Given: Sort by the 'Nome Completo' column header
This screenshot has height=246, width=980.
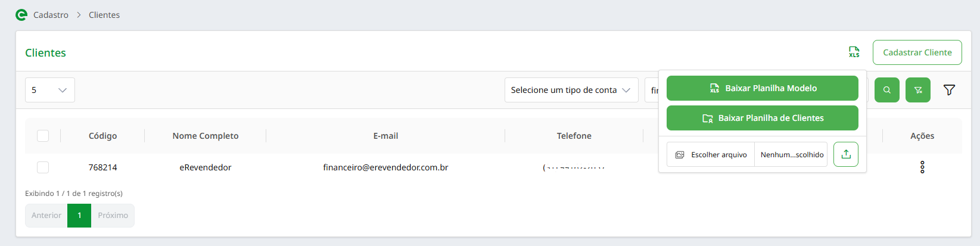Looking at the screenshot, I should 206,136.
